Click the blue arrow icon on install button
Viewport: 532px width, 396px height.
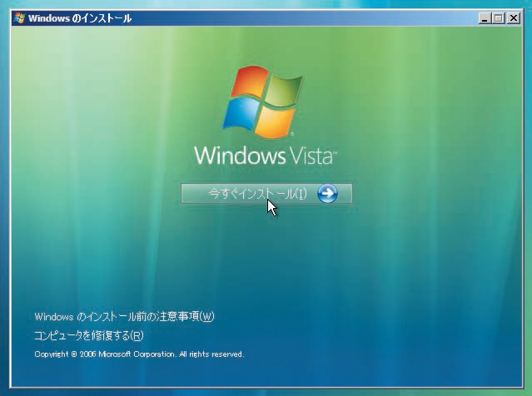(x=327, y=194)
